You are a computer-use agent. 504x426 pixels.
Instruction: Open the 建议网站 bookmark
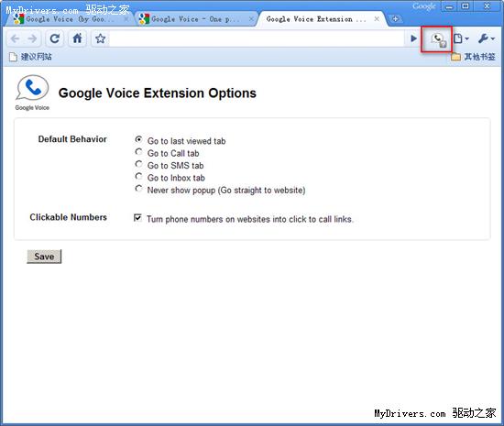(30, 57)
